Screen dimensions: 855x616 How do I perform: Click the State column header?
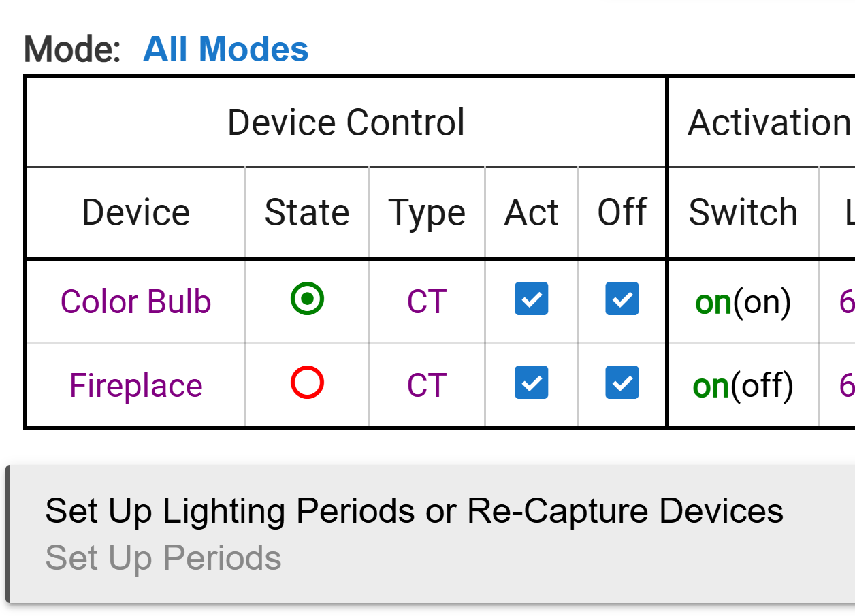(x=307, y=212)
